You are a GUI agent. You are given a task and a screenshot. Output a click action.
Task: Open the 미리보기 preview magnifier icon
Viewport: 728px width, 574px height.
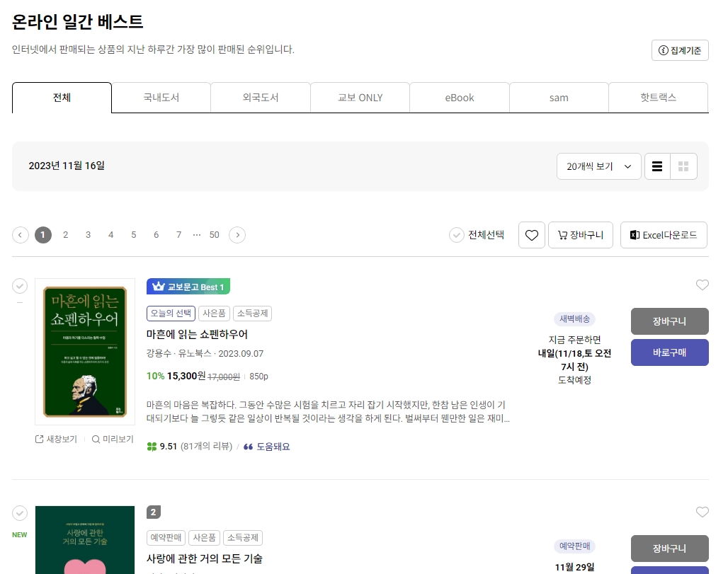click(96, 439)
